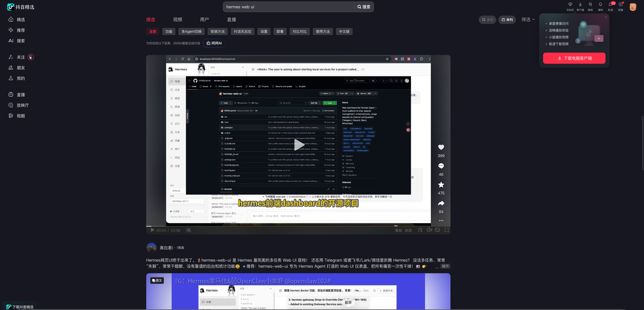Expand the video description with 展开
The height and width of the screenshot is (310, 644).
445,266
